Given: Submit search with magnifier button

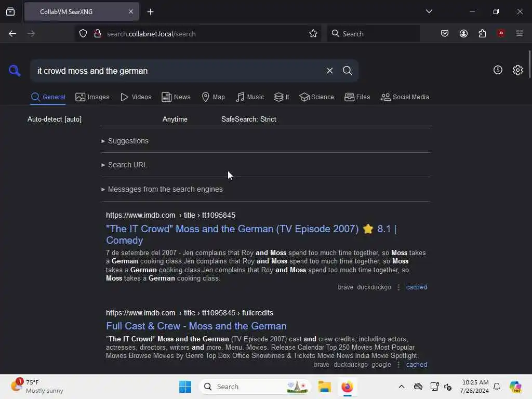Looking at the screenshot, I should click(347, 71).
